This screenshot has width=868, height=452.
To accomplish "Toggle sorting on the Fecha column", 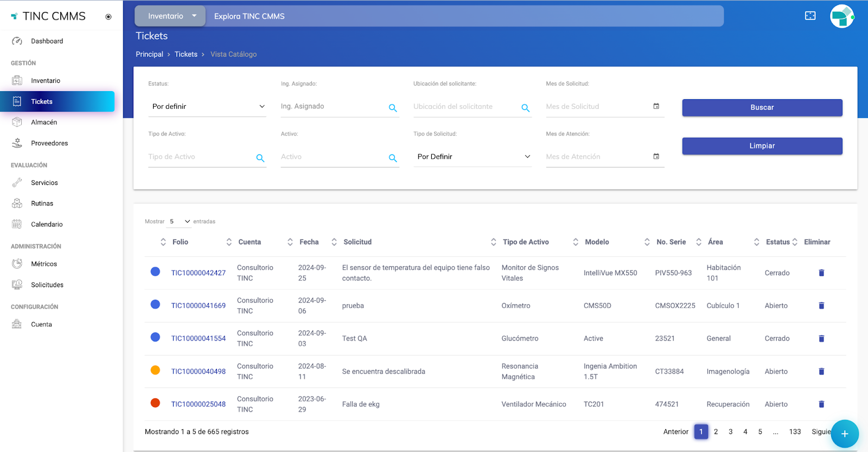I will click(x=309, y=242).
